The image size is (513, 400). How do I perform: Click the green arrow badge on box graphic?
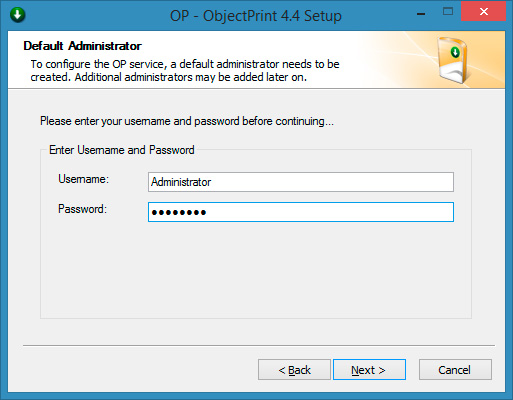pyautogui.click(x=455, y=52)
